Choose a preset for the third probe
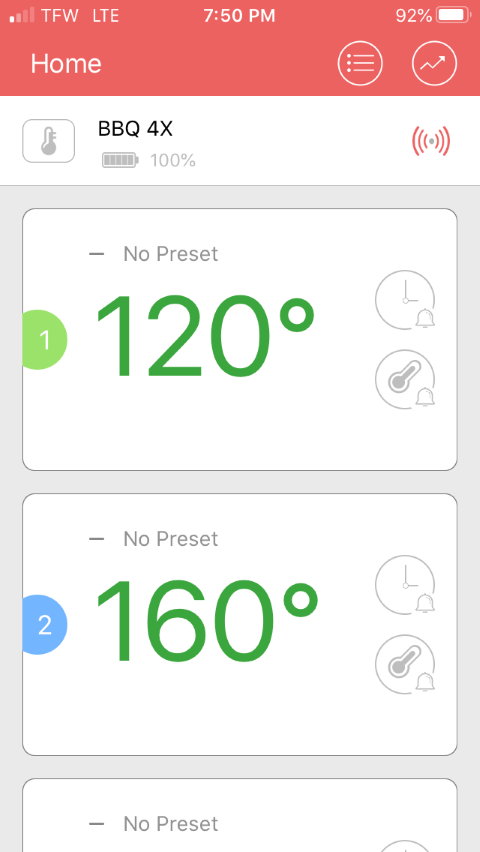Viewport: 480px width, 852px height. 154,824
